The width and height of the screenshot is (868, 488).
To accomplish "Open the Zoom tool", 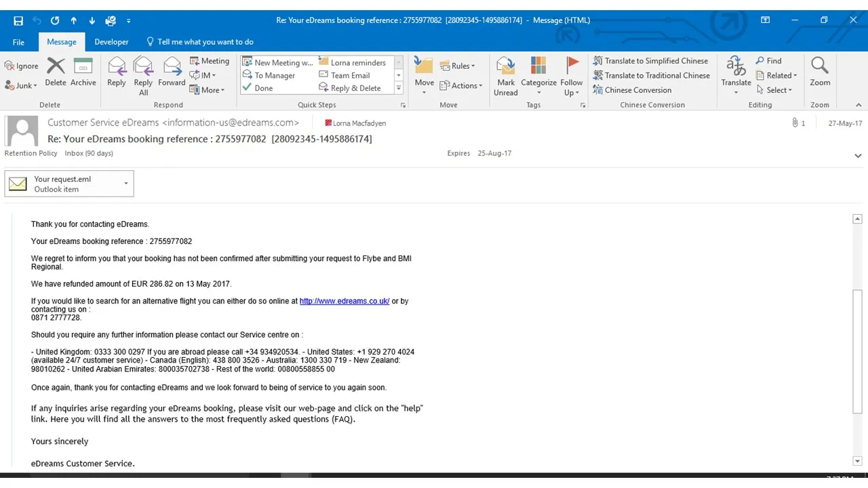I will click(819, 72).
